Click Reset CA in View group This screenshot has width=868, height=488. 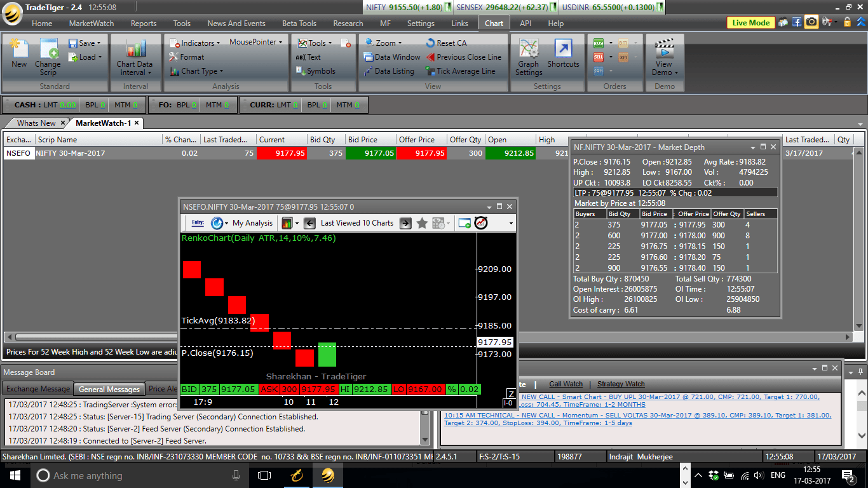(x=446, y=43)
